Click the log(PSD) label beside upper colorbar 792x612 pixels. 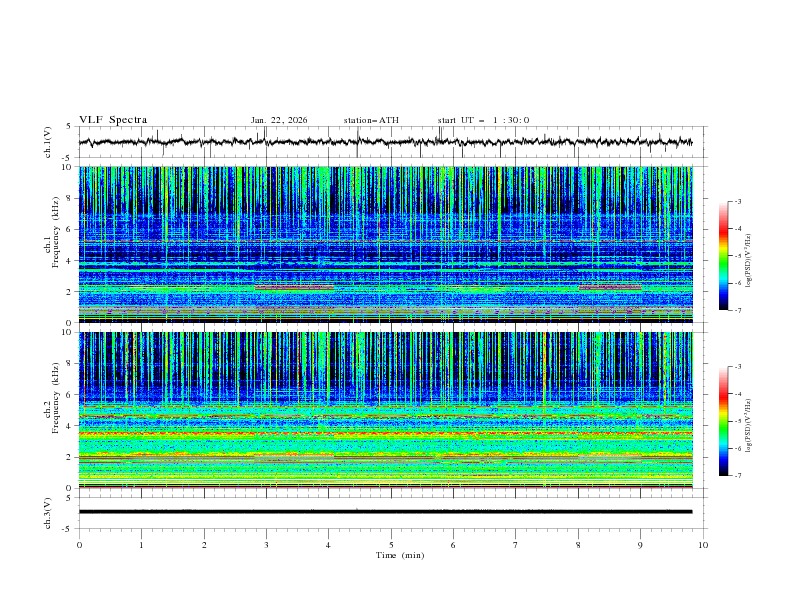[x=750, y=256]
